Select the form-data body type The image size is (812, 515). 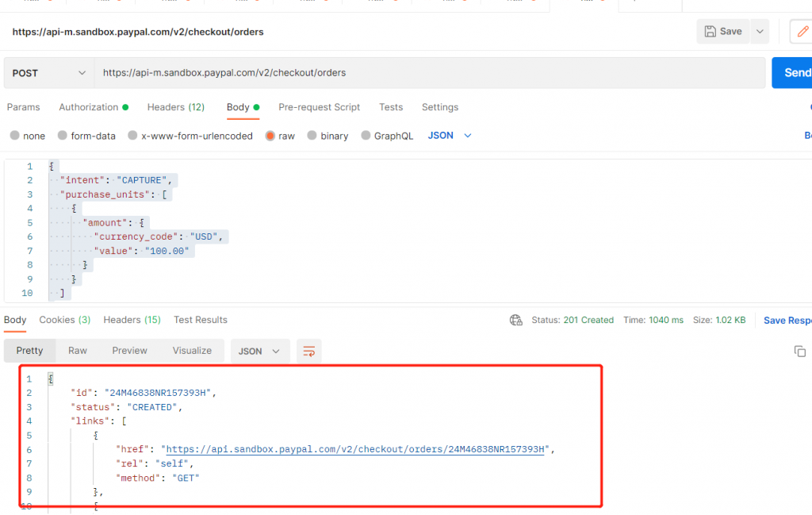pyautogui.click(x=86, y=136)
